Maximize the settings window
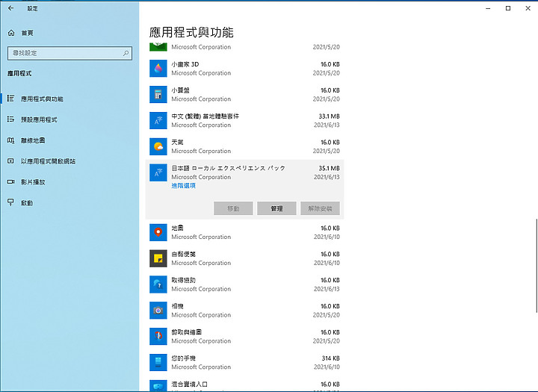Image resolution: width=538 pixels, height=392 pixels. pyautogui.click(x=508, y=8)
